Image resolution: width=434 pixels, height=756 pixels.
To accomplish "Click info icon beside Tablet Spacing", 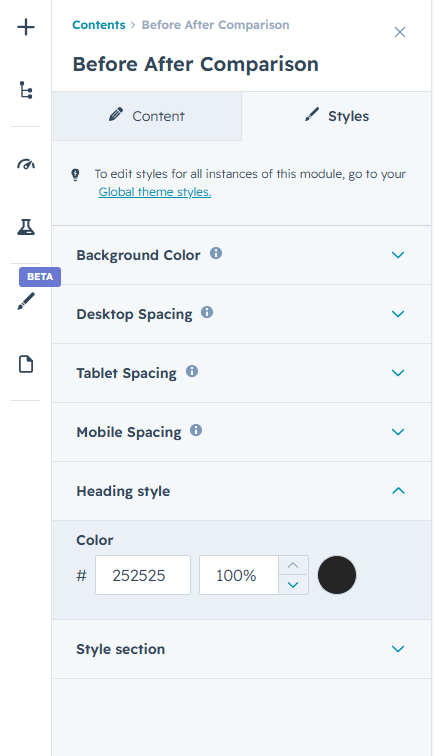I will tap(192, 371).
